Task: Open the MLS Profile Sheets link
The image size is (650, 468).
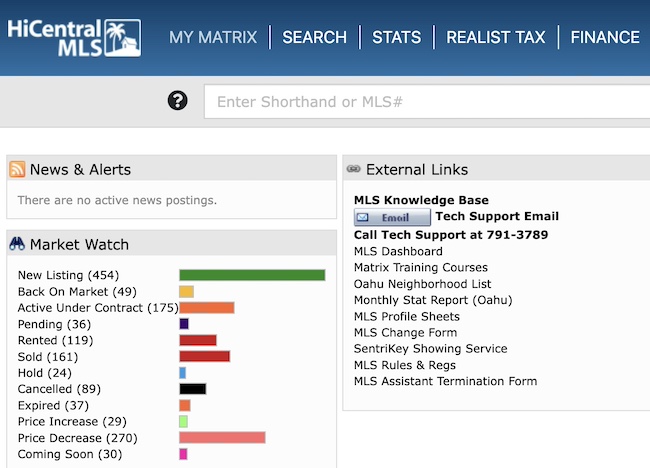Action: pos(407,317)
